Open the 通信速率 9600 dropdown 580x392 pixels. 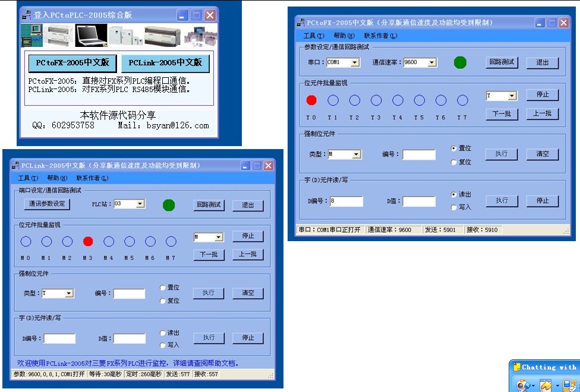click(x=432, y=62)
